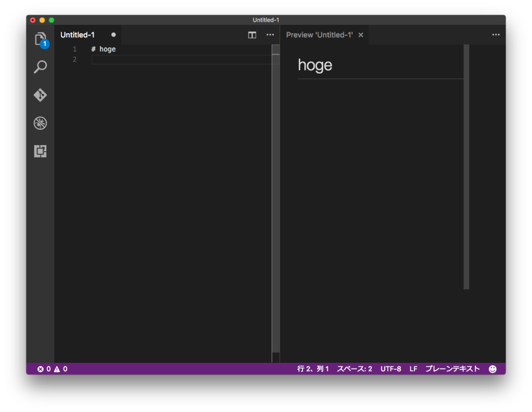Open the Extensions view in activity bar
532x412 pixels.
click(x=41, y=151)
